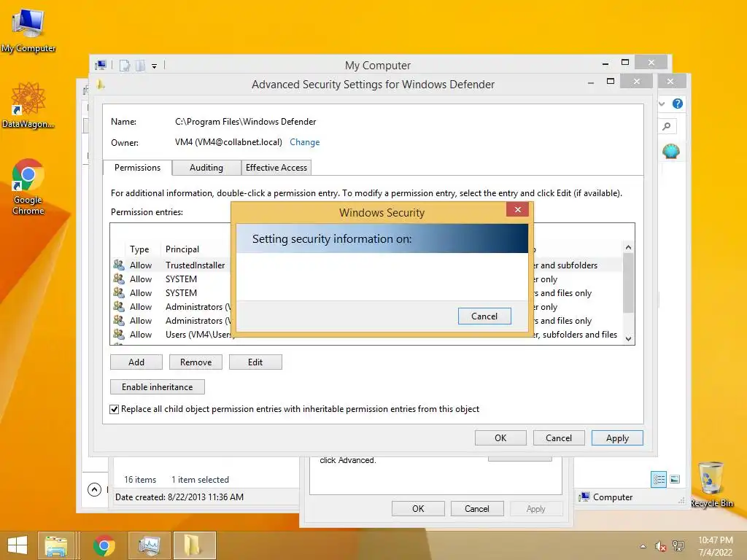Screen dimensions: 747x560
Task: Launch Chrome from the taskbar
Action: (104, 545)
